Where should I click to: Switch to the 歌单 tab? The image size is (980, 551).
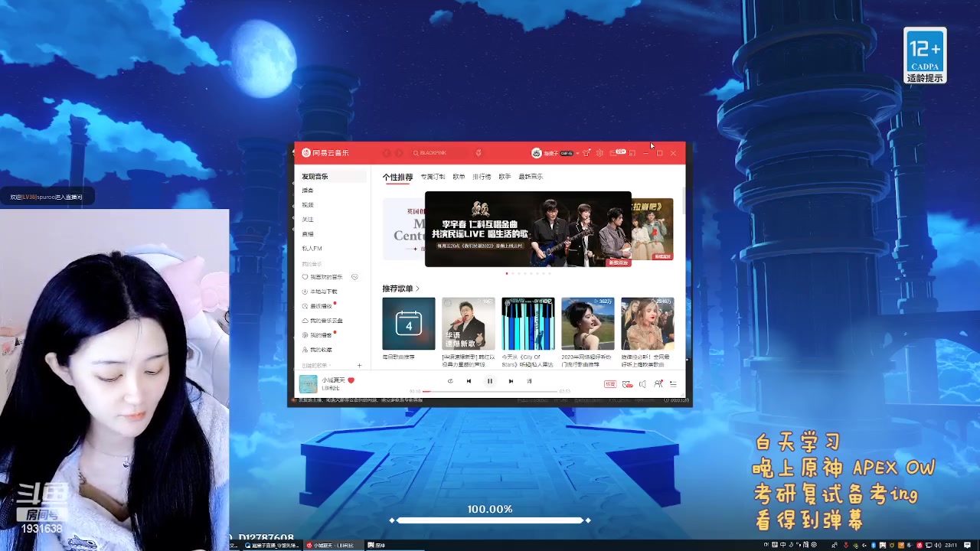point(459,177)
